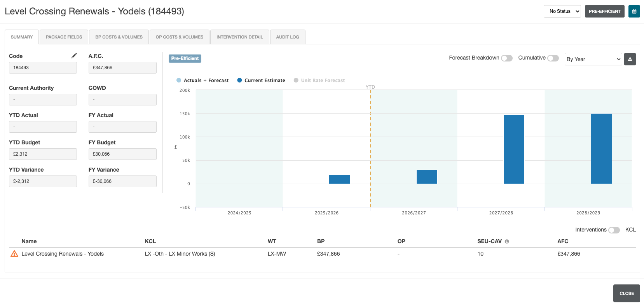
Task: Click the SEU-CAV info icon
Action: 507,242
